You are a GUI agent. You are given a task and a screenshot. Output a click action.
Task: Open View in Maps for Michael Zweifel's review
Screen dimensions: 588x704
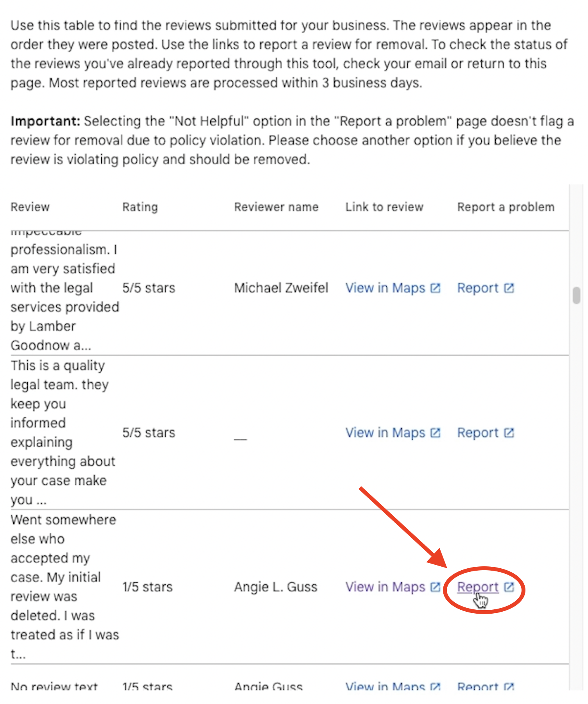click(x=385, y=288)
